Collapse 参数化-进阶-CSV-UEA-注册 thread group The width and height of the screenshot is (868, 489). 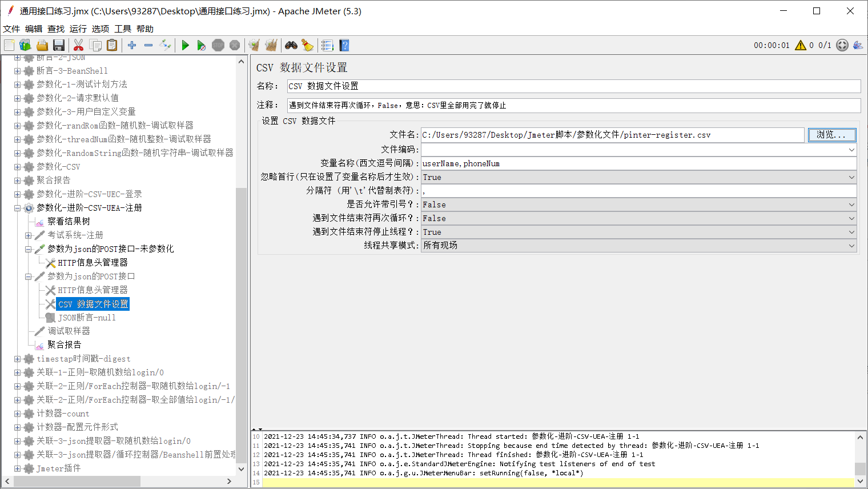17,208
